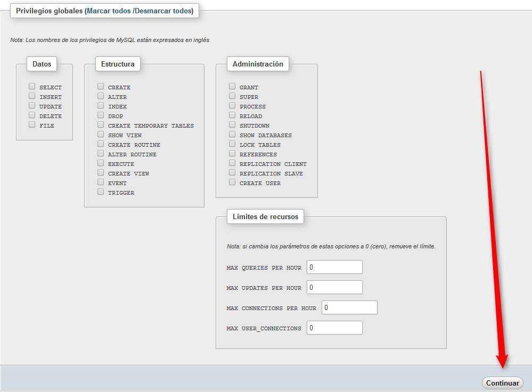Image resolution: width=532 pixels, height=392 pixels.
Task: Enable the FILE privilege checkbox
Action: pos(32,125)
